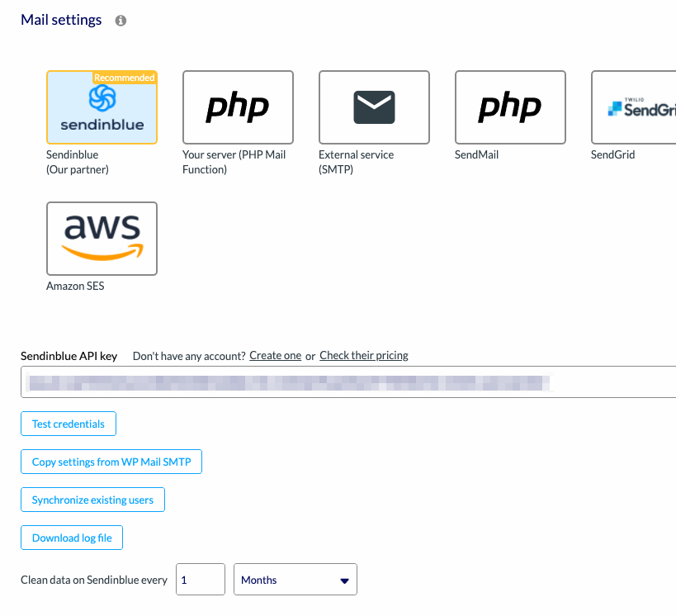Click the 'Your server (PHP Mail Function)' caption

(x=234, y=162)
